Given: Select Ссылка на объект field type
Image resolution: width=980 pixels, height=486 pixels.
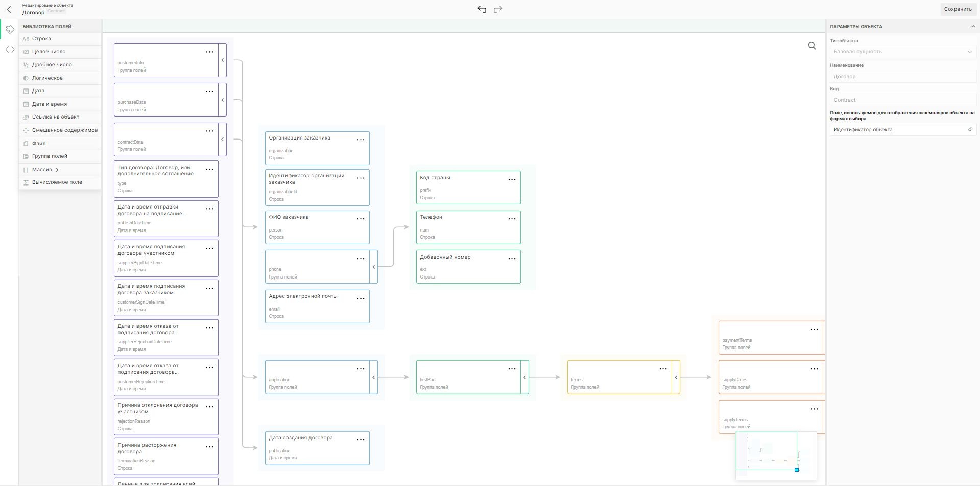Looking at the screenshot, I should coord(60,117).
